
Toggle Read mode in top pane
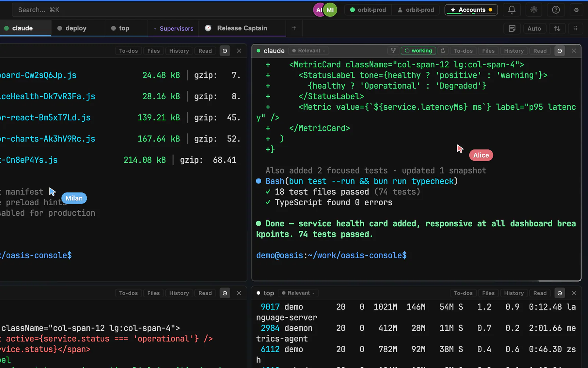[540, 293]
